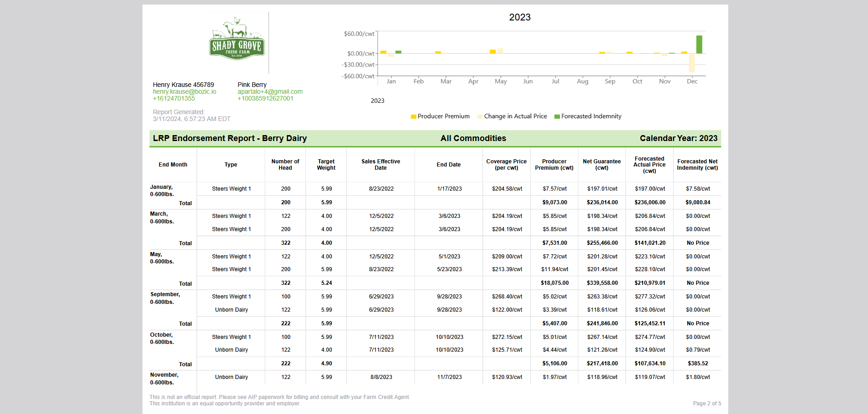Click January total indemnity $9,080.84
The image size is (868, 414).
click(x=698, y=202)
